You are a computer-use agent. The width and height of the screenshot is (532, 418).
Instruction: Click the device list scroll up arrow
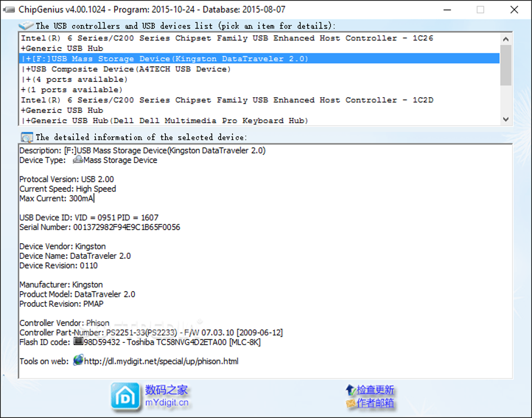505,39
